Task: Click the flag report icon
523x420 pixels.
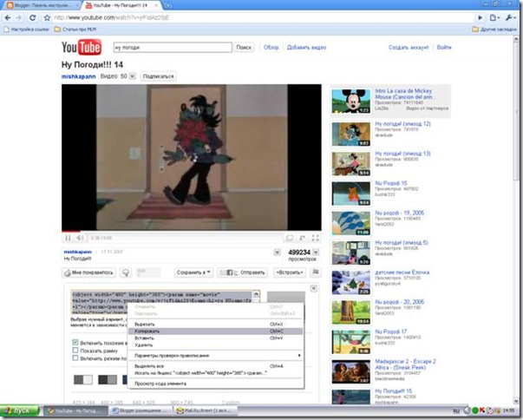Action: pos(315,272)
